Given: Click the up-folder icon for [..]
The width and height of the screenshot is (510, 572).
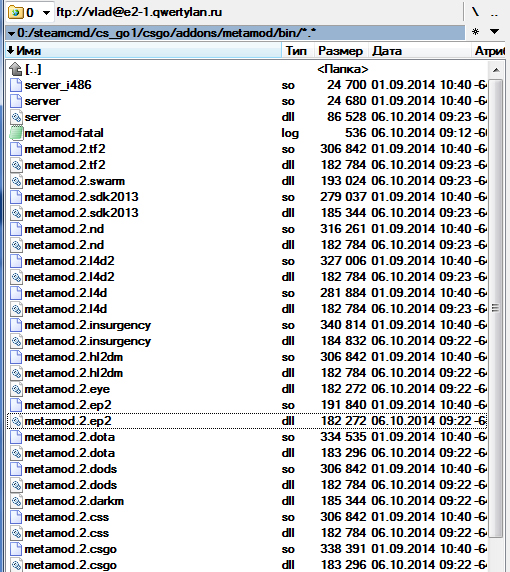Looking at the screenshot, I should click(x=16, y=69).
